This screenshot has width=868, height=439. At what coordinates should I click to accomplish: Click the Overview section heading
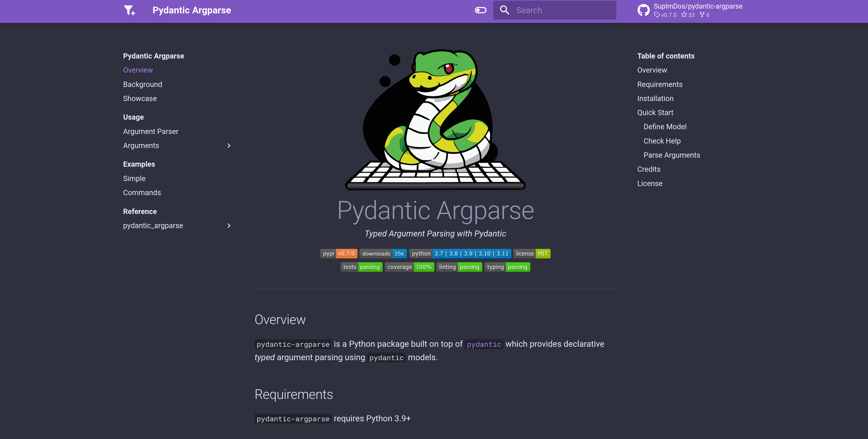tap(280, 320)
